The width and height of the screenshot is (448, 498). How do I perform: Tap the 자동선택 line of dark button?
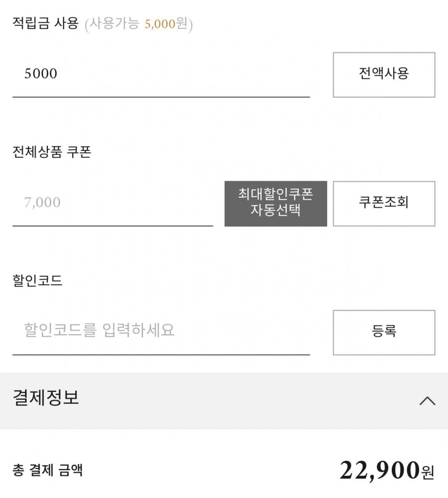(275, 210)
